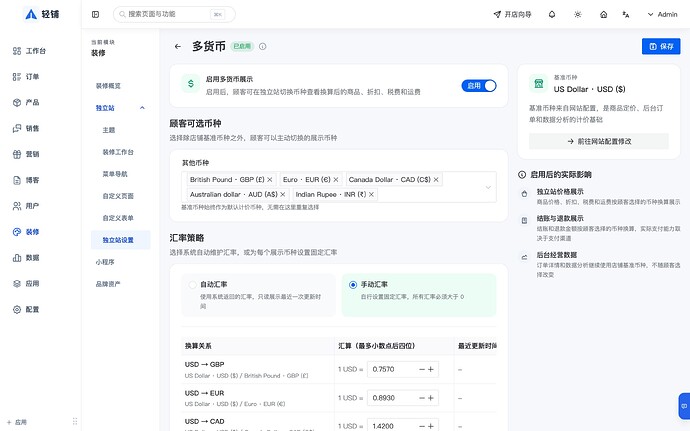Screen dimensions: 690x431
Task: Click the drag handle dots in sidebar footer
Action: [75, 421]
